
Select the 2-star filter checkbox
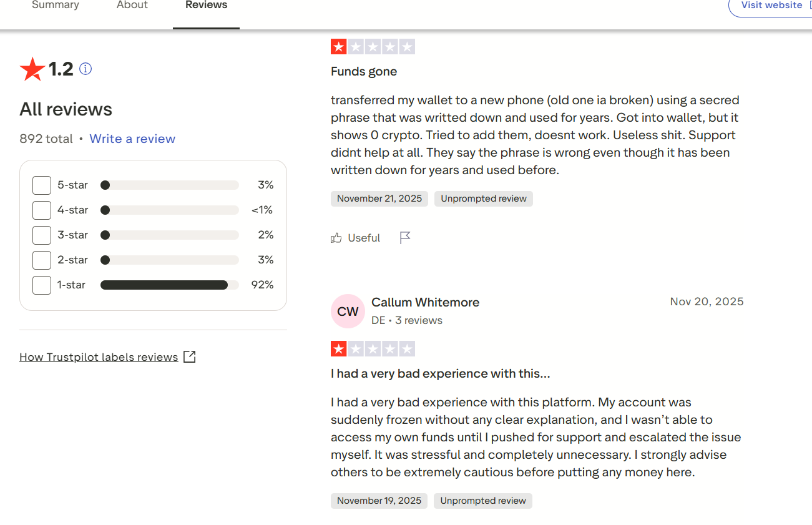[x=42, y=260]
